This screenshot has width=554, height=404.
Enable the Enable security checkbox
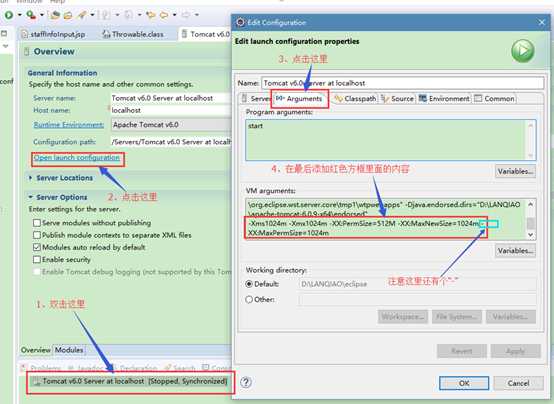click(x=37, y=260)
